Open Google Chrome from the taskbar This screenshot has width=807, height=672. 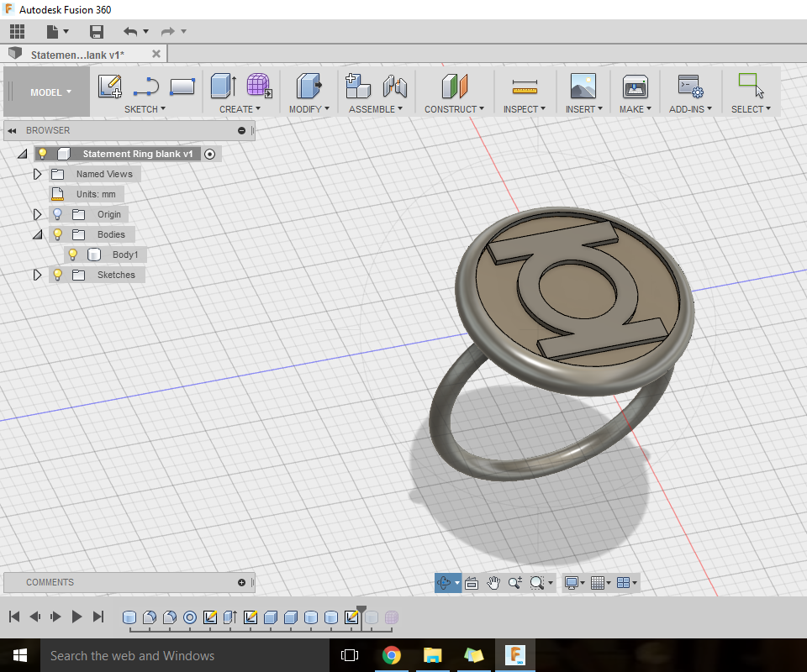(x=392, y=655)
